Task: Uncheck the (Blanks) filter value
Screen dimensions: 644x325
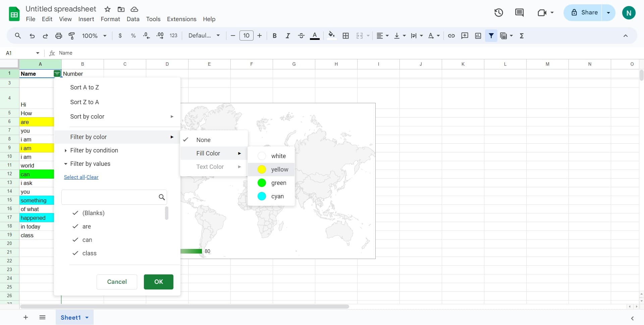Action: click(75, 213)
